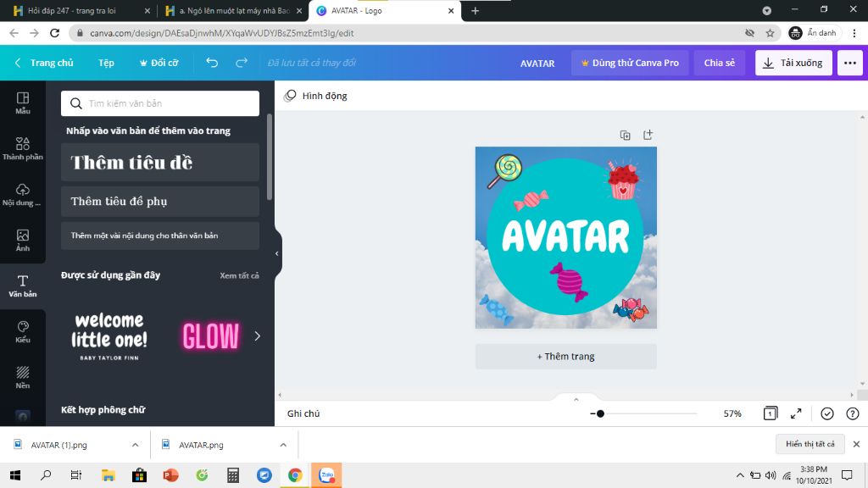Image resolution: width=868 pixels, height=488 pixels.
Task: Open the Kiểu styles panel
Action: click(x=23, y=332)
